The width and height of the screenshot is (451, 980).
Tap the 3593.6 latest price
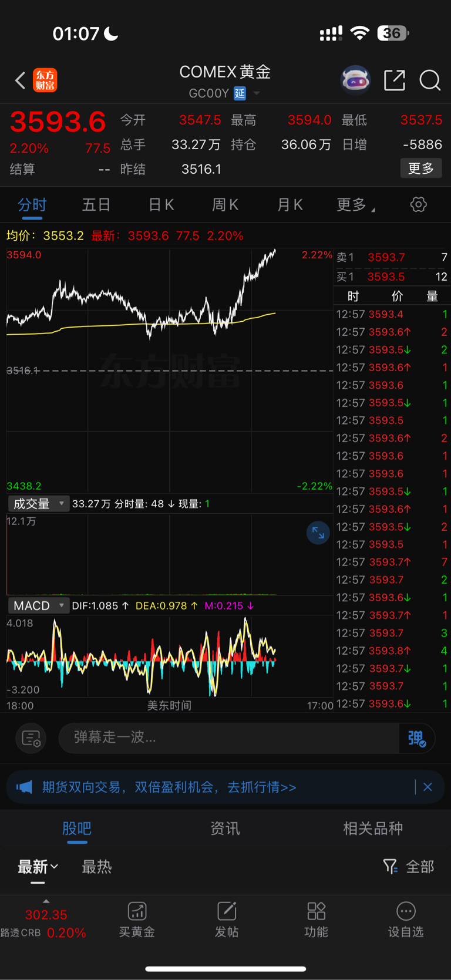(58, 122)
